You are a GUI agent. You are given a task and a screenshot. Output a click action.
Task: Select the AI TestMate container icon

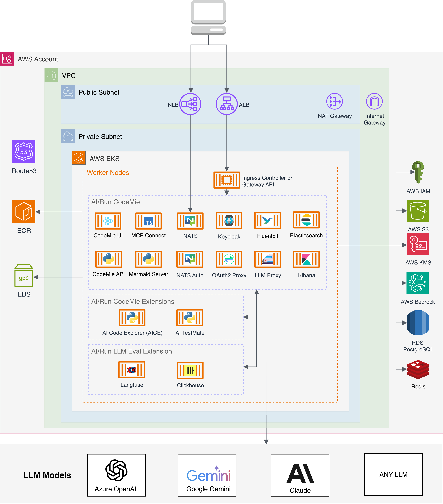[190, 318]
